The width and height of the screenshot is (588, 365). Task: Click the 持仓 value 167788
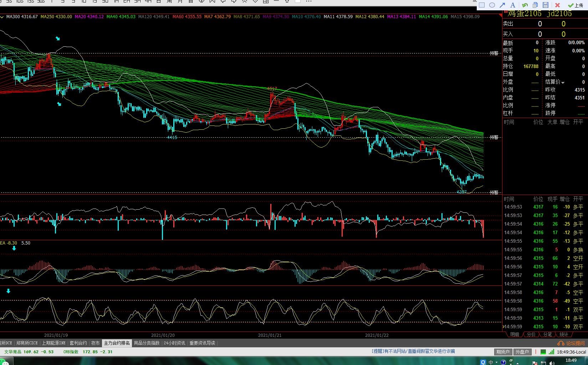531,66
